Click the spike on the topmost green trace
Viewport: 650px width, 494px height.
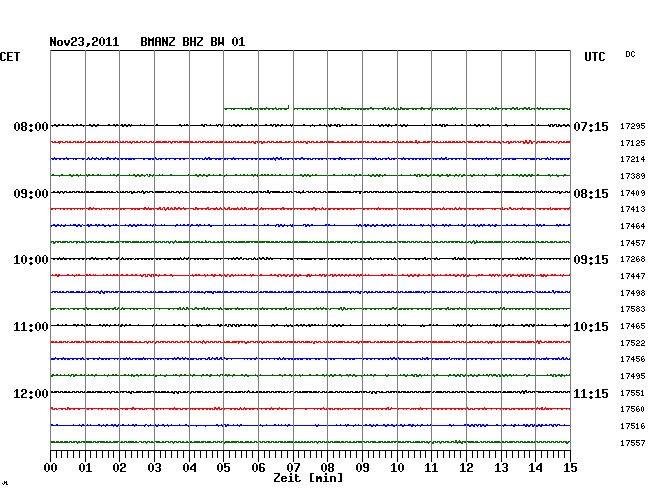pyautogui.click(x=289, y=107)
